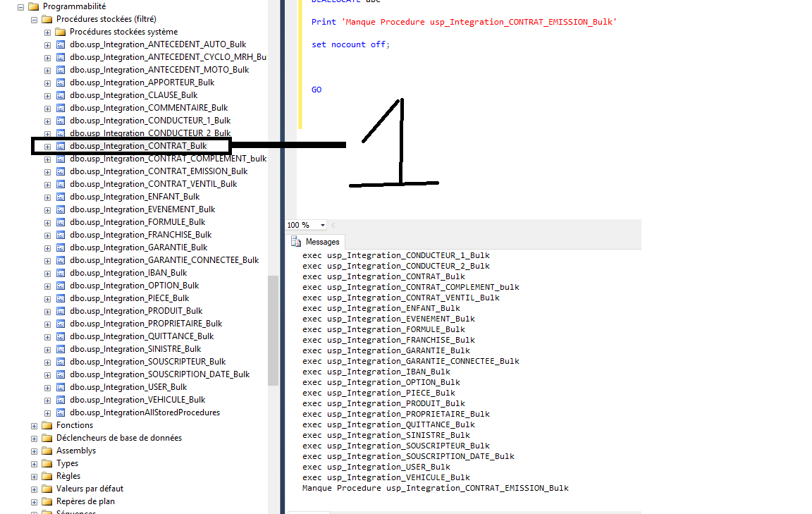Expand the usp_Integration_ANTECEDENT_AUTO_Bulk procedure node
The image size is (812, 514).
tap(48, 46)
